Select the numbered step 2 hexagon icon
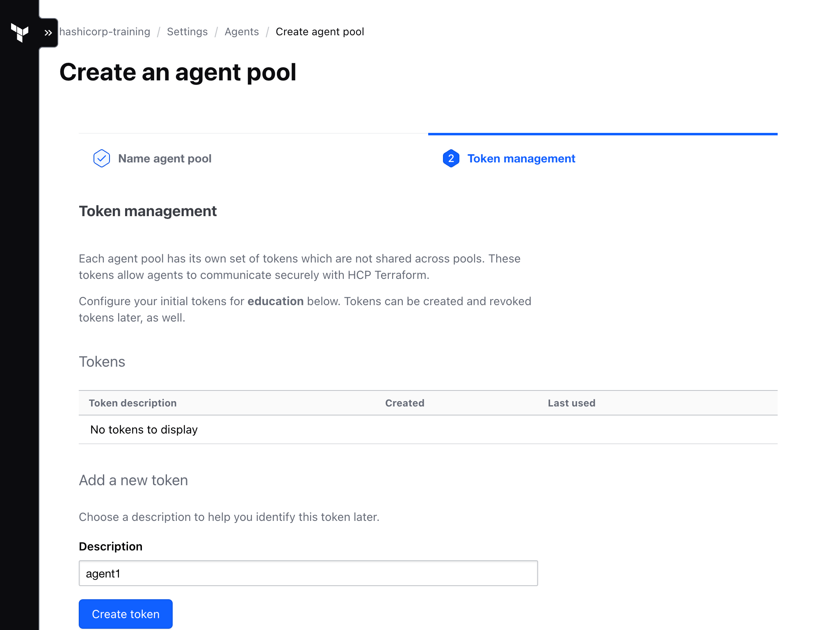Viewport: 840px width, 630px height. tap(450, 159)
